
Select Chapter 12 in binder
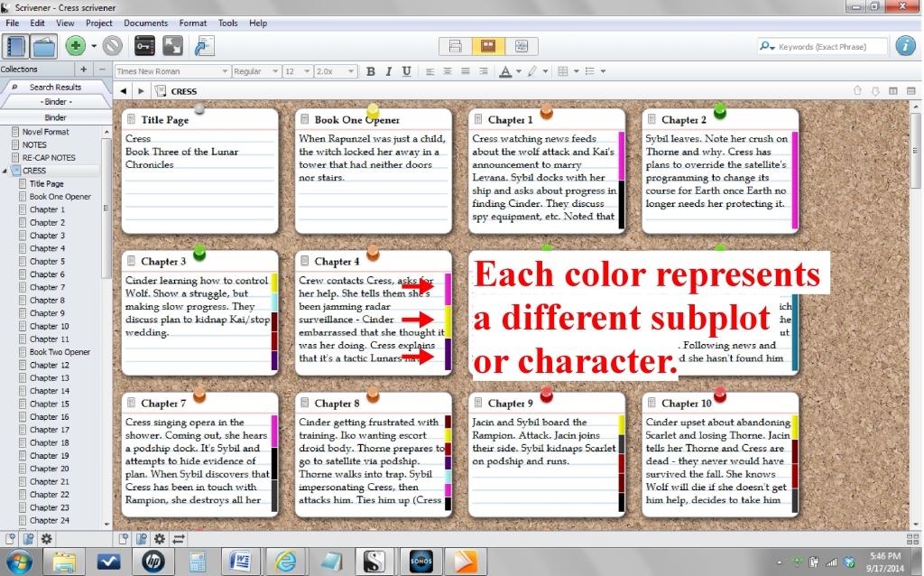pos(50,365)
